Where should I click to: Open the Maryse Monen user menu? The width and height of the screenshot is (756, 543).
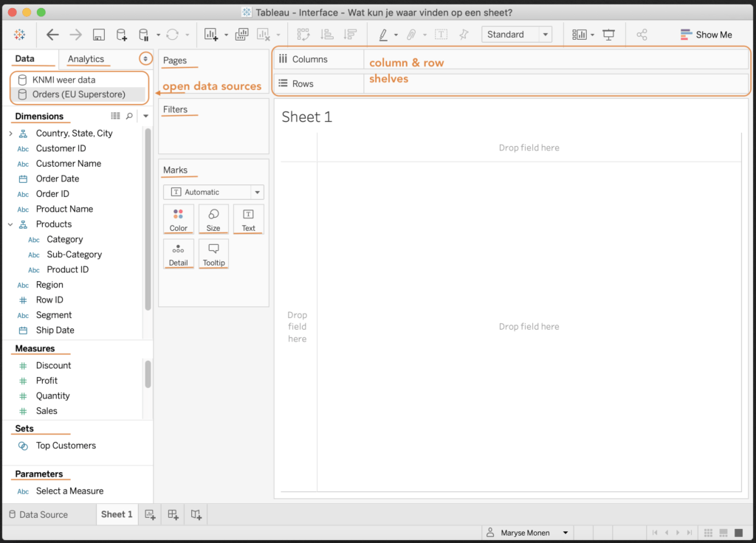click(x=527, y=533)
